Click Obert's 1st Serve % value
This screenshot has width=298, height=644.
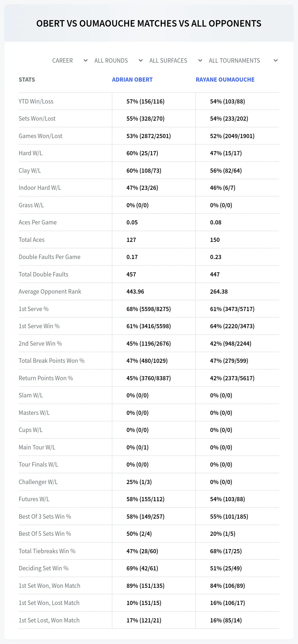(x=149, y=309)
